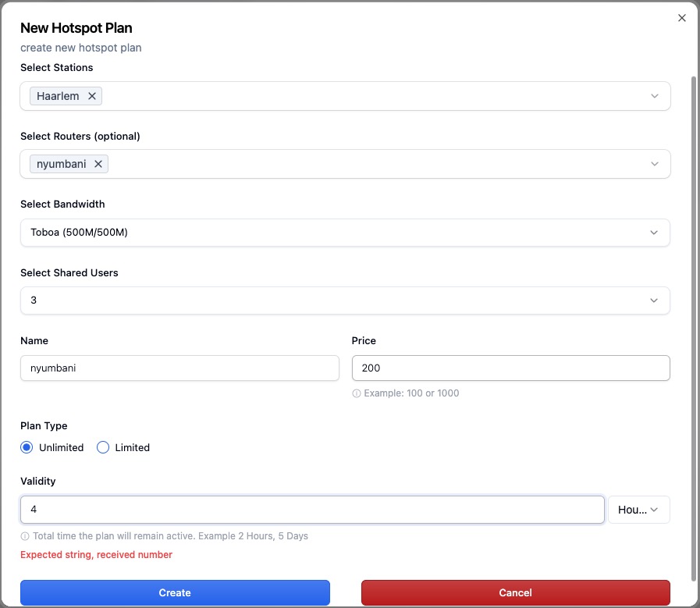Expand the Select Routers chevron
The image size is (700, 608).
(654, 164)
